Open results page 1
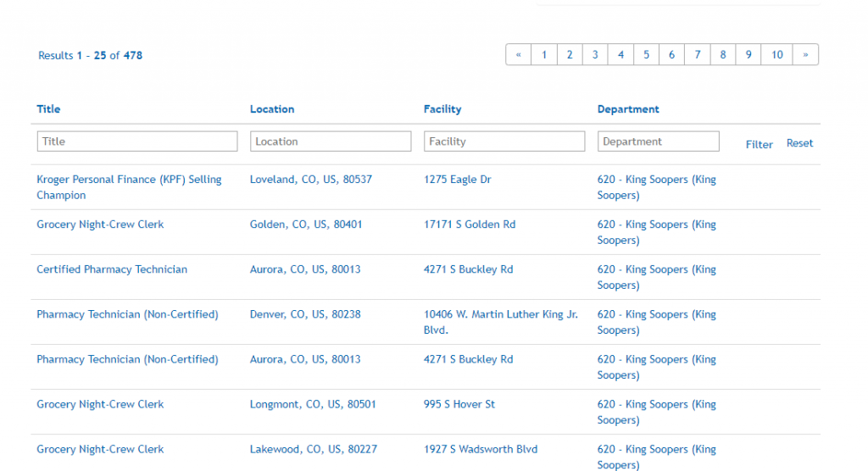 (544, 55)
